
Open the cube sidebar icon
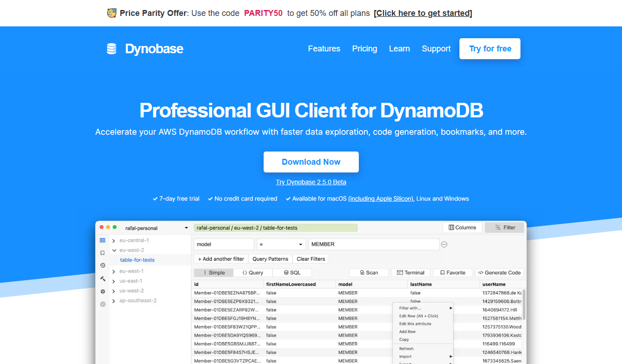tap(102, 291)
